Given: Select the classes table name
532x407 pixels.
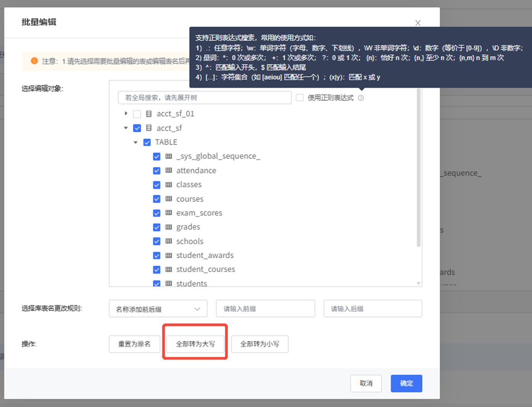Looking at the screenshot, I should click(x=189, y=185).
